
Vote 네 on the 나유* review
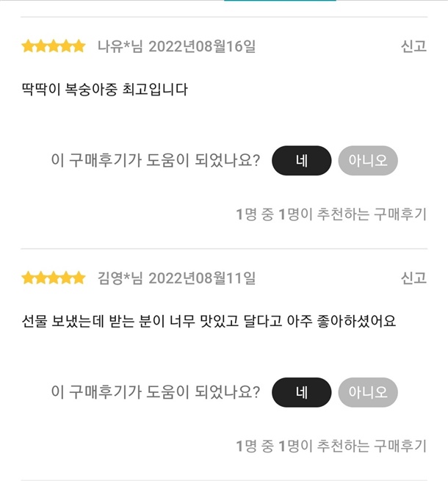(302, 160)
